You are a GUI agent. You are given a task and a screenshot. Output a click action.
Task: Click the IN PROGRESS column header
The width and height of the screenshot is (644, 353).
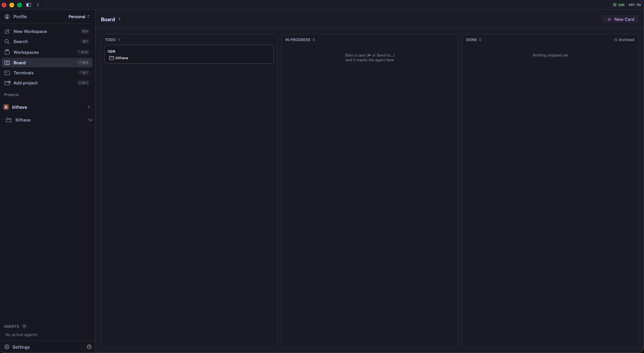[x=298, y=40]
